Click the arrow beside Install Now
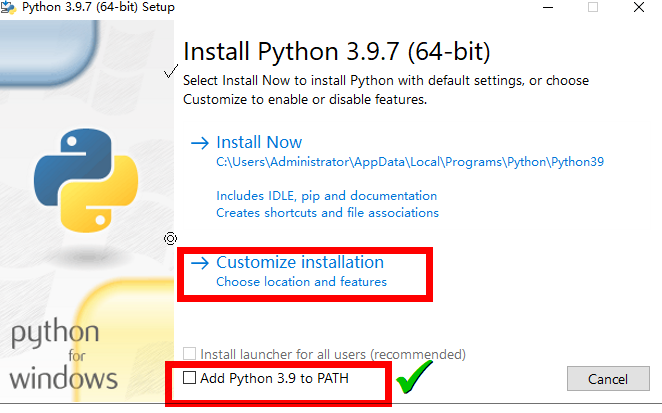The height and width of the screenshot is (413, 662). point(199,143)
